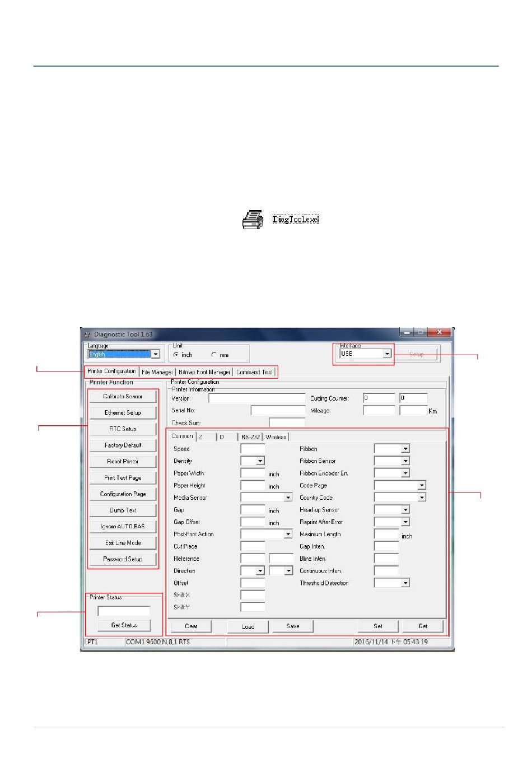Click the "LPT1" status bar entry
The image size is (532, 762).
pos(91,642)
